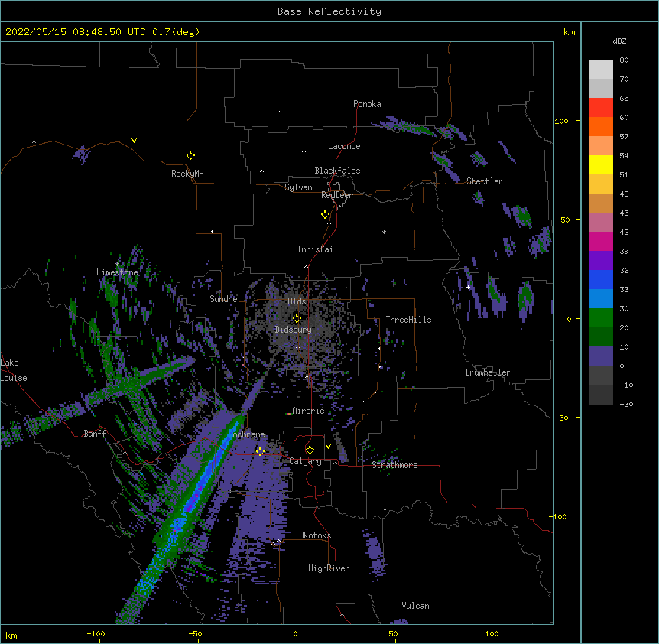This screenshot has height=644, width=659.
Task: Click the Lake Louise label at the left edge
Action: [14, 370]
